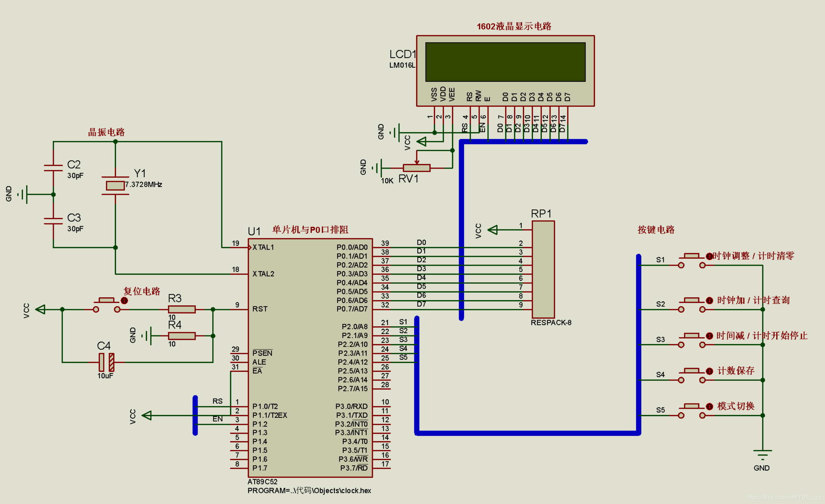Click the 10uF capacitor value text

click(x=105, y=376)
